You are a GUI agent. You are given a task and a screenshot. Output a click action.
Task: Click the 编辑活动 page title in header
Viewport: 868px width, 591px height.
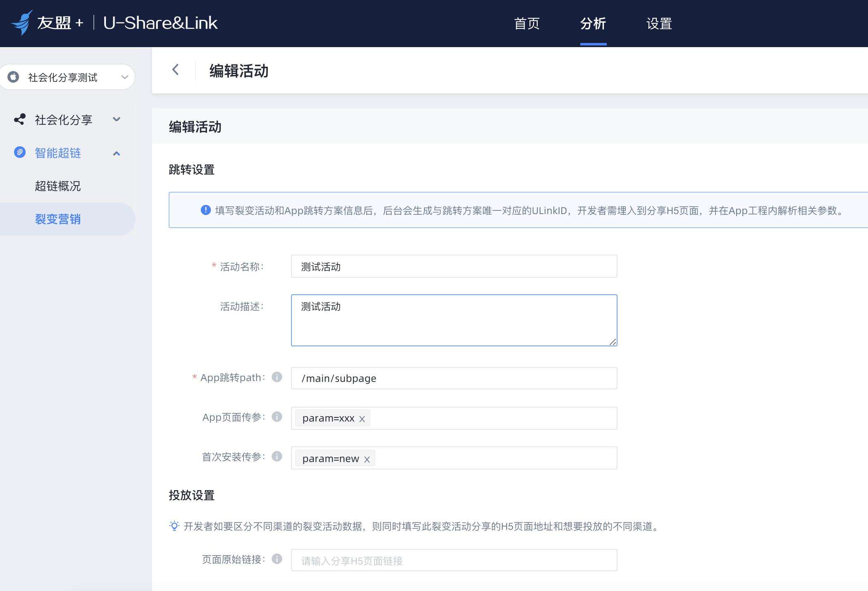click(x=239, y=71)
